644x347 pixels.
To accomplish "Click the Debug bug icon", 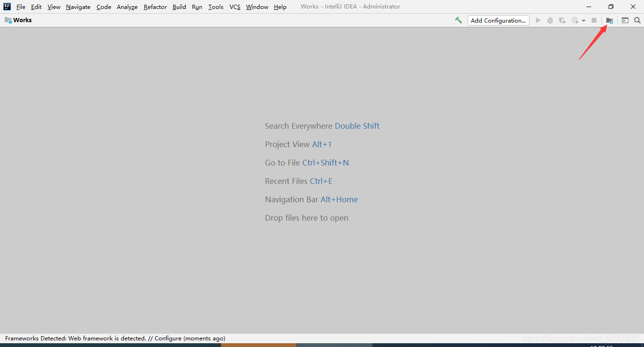I will 550,20.
